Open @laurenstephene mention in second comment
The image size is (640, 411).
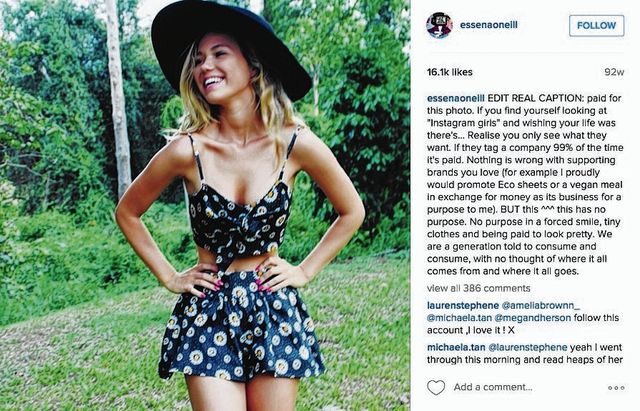[527, 347]
